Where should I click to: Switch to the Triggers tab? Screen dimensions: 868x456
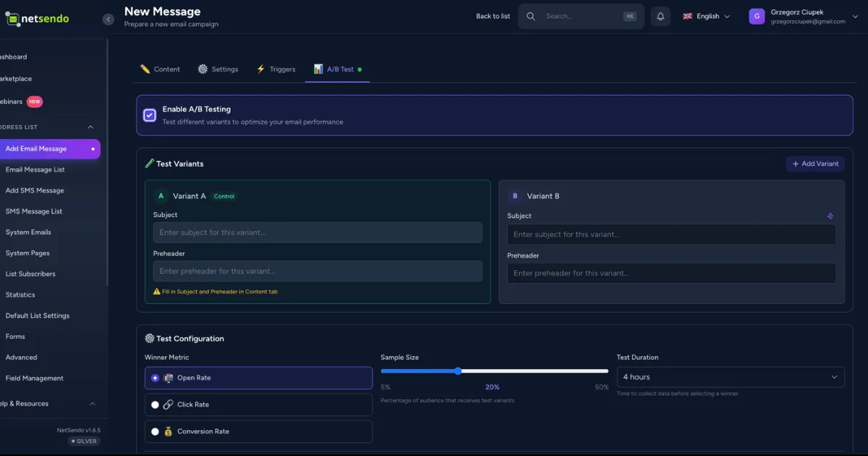coord(276,69)
